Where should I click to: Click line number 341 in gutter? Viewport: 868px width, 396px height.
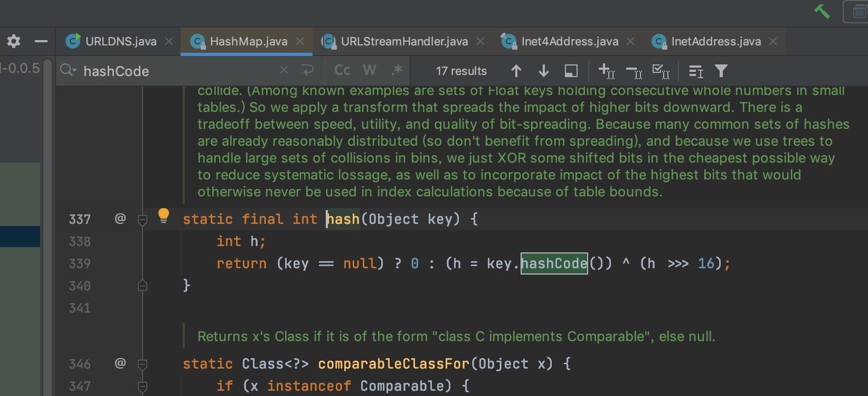[x=80, y=308]
